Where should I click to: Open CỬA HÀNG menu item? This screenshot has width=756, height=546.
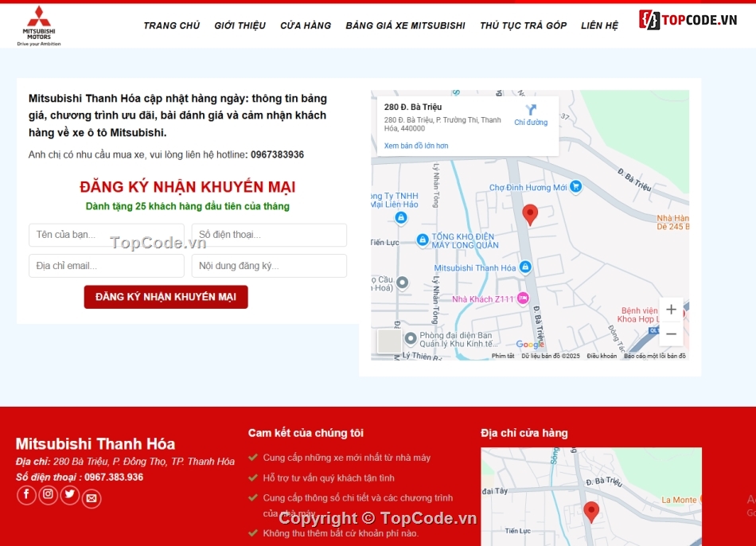[306, 25]
